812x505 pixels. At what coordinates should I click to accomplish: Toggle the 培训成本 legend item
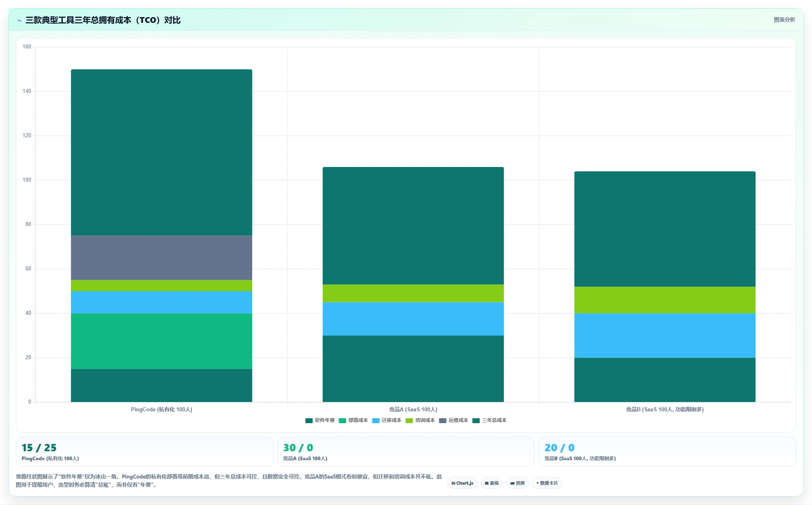(420, 420)
